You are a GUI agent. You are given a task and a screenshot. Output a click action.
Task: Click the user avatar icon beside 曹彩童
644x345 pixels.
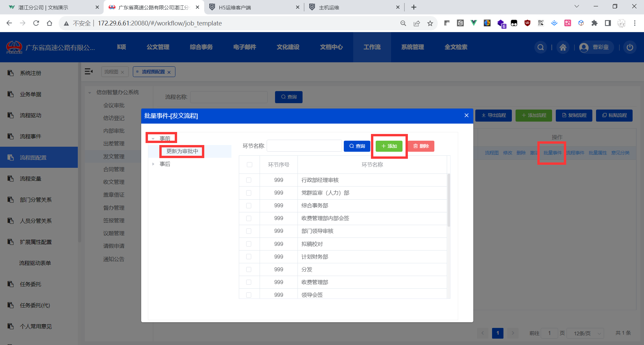click(x=584, y=47)
